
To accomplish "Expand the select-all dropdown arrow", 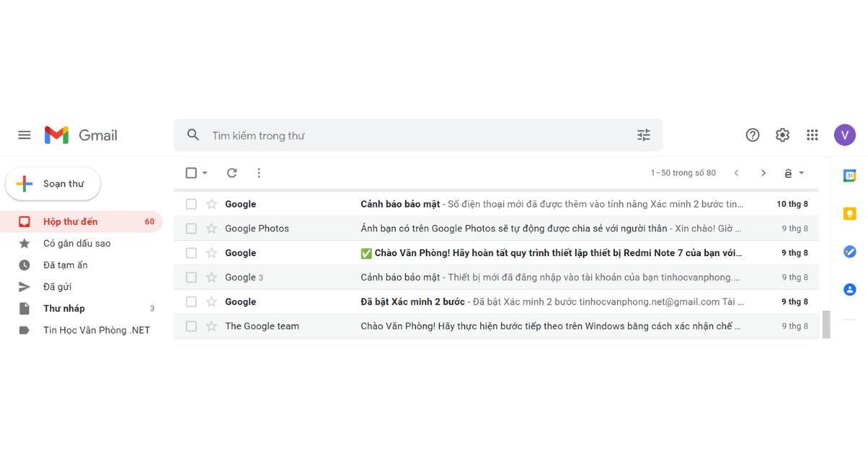I will click(x=205, y=173).
